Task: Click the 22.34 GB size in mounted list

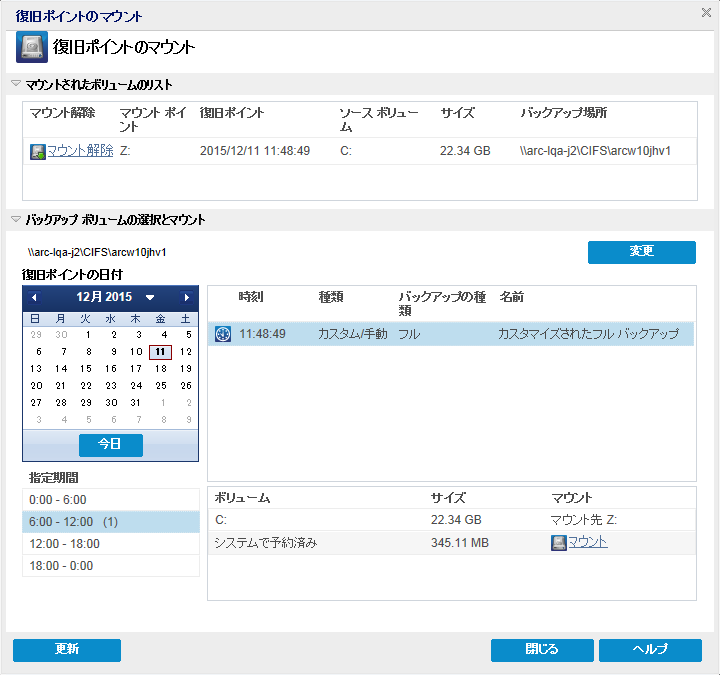Action: tap(465, 151)
